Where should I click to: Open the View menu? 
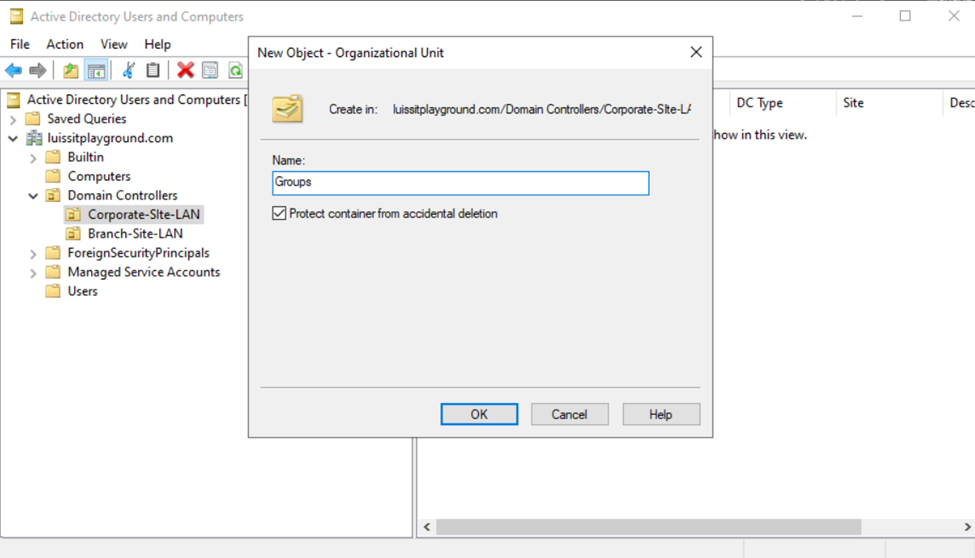pyautogui.click(x=114, y=44)
